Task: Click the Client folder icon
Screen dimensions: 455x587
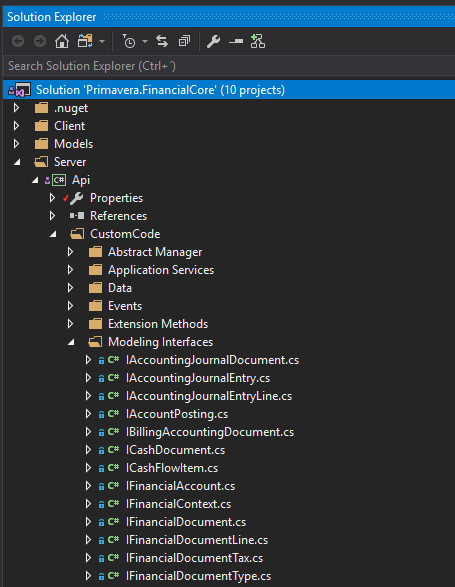Action: point(41,126)
